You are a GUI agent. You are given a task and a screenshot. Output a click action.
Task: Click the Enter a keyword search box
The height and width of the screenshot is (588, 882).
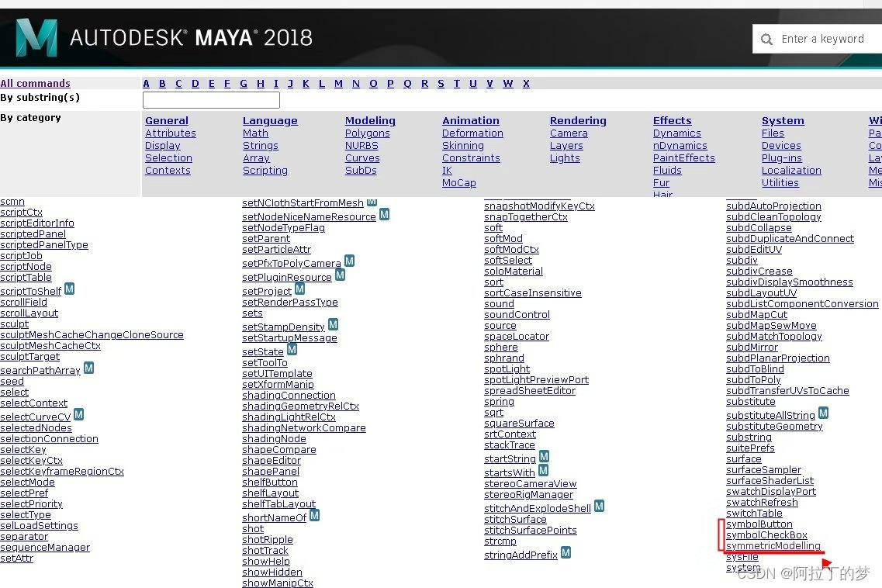tap(822, 38)
